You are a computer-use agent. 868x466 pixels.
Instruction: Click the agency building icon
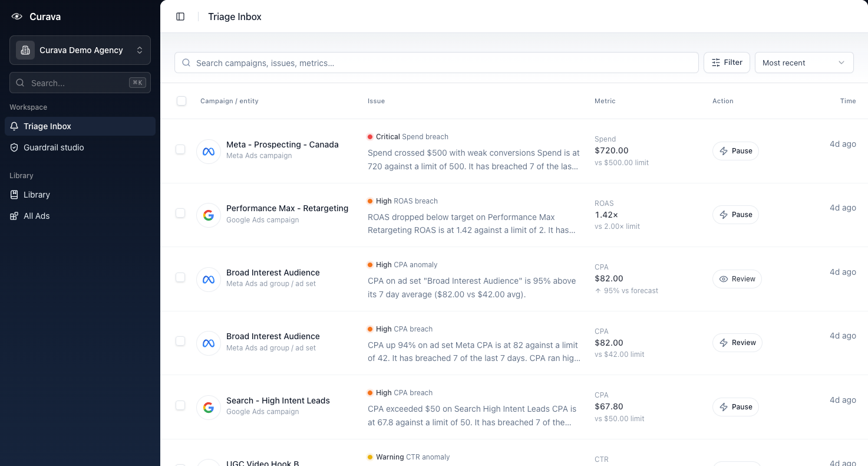coord(25,50)
